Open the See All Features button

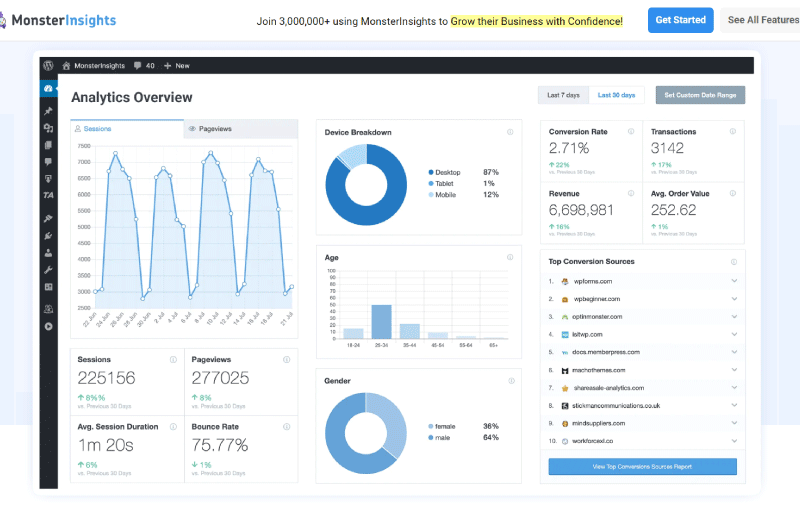[x=762, y=20]
